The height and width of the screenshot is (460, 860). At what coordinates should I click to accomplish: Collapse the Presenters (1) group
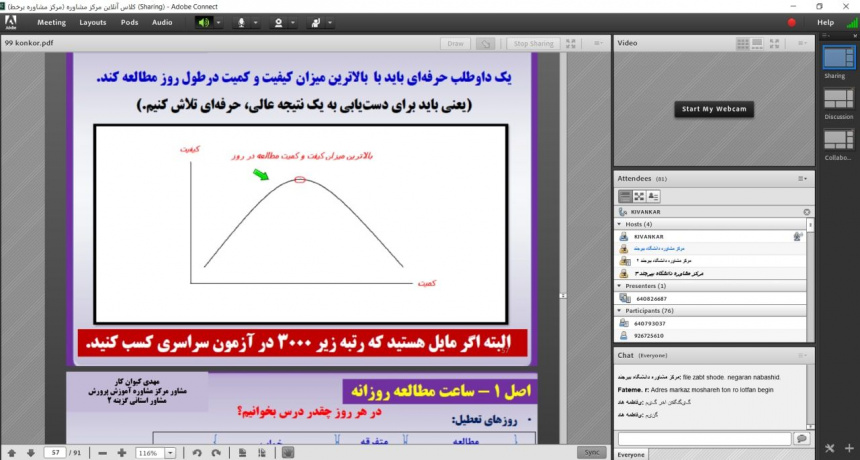pyautogui.click(x=620, y=286)
